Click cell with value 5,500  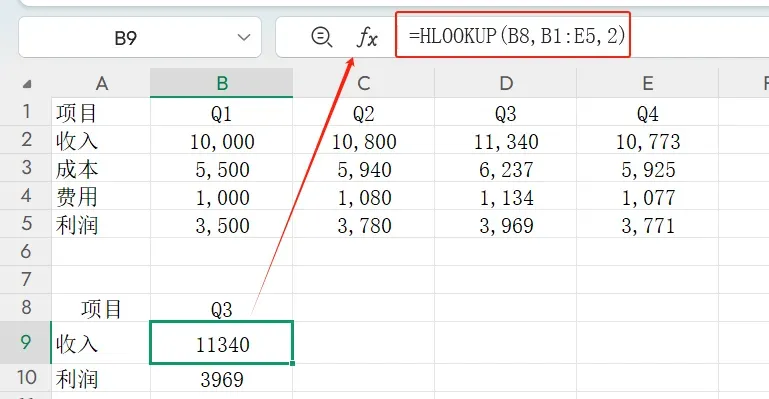pos(222,168)
